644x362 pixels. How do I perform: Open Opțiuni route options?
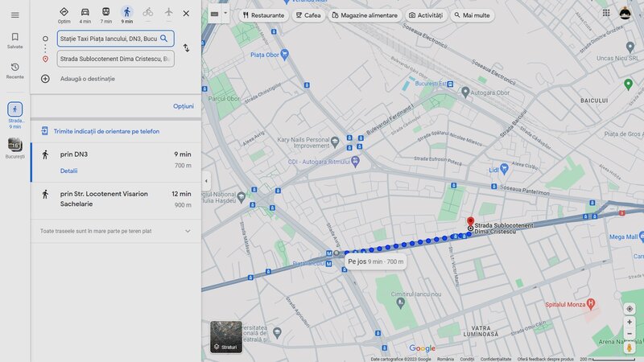184,106
